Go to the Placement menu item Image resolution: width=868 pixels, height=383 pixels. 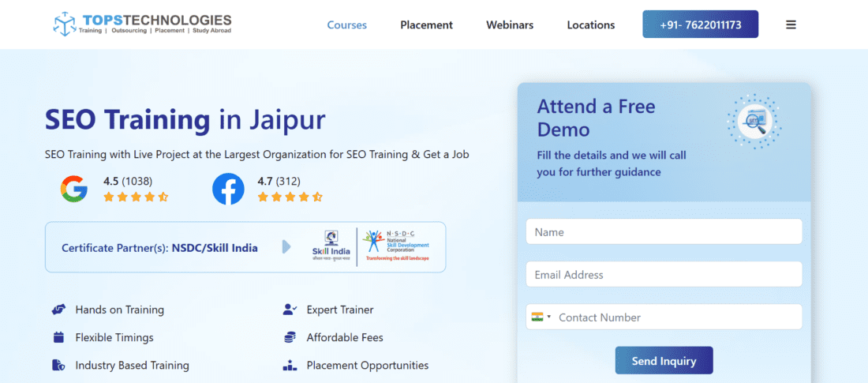point(426,24)
